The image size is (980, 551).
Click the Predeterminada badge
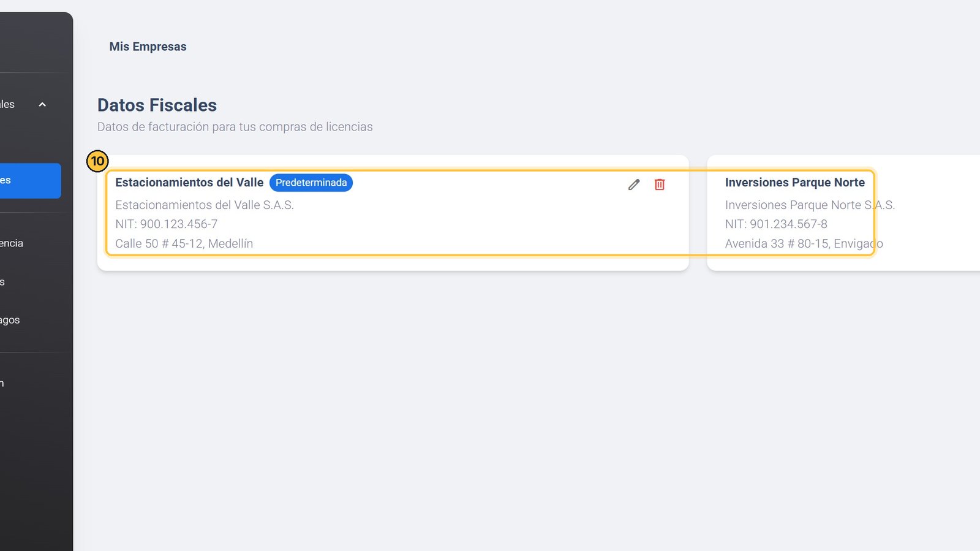tap(311, 183)
